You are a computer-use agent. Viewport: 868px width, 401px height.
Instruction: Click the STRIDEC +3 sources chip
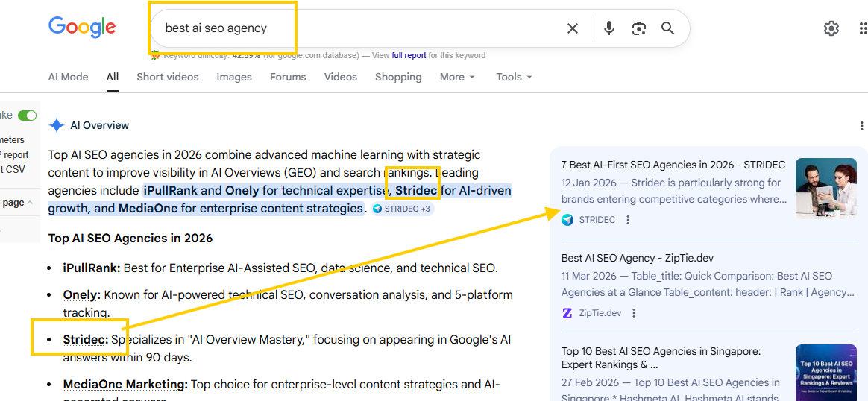tap(402, 209)
